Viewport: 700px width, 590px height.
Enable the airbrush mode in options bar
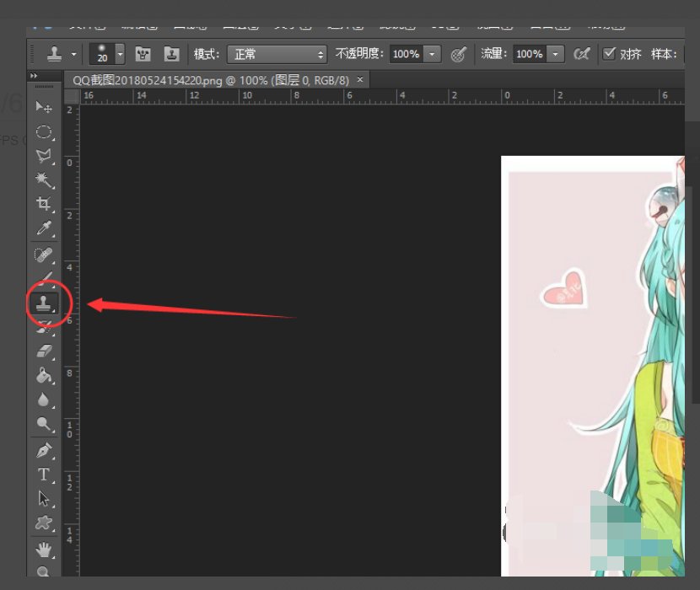click(459, 53)
